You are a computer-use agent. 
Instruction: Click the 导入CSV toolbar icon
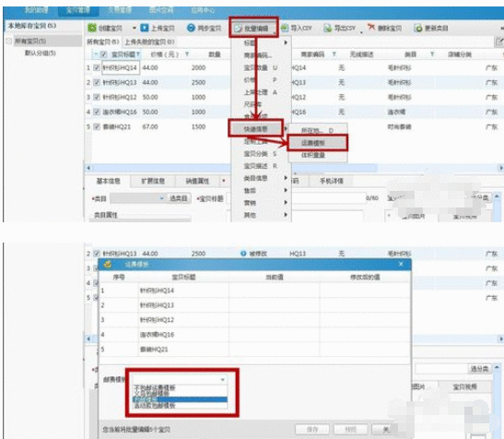click(285, 28)
